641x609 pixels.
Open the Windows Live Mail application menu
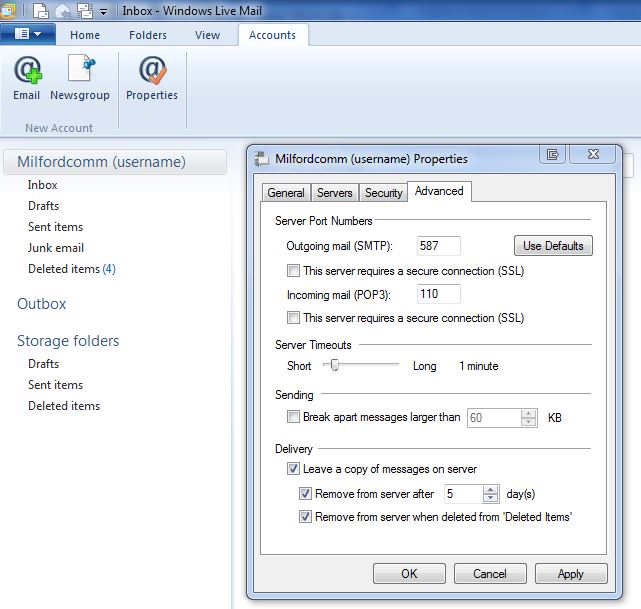(x=28, y=34)
